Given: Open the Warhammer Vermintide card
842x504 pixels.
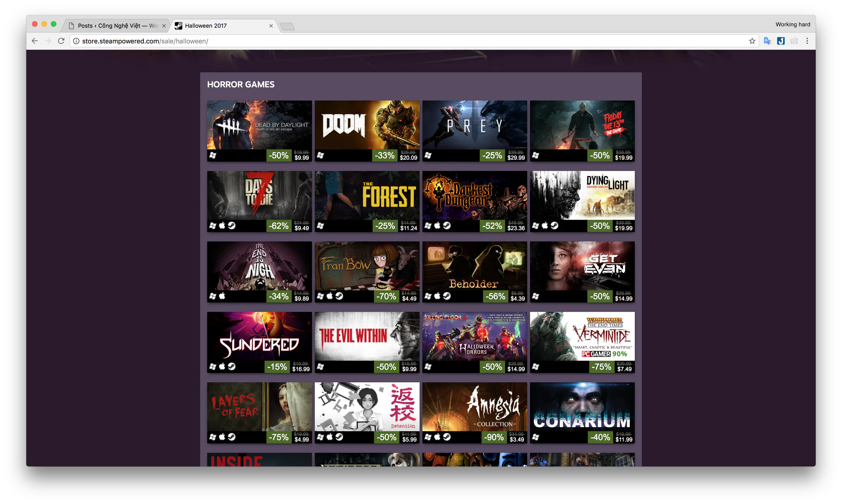Looking at the screenshot, I should [x=582, y=342].
